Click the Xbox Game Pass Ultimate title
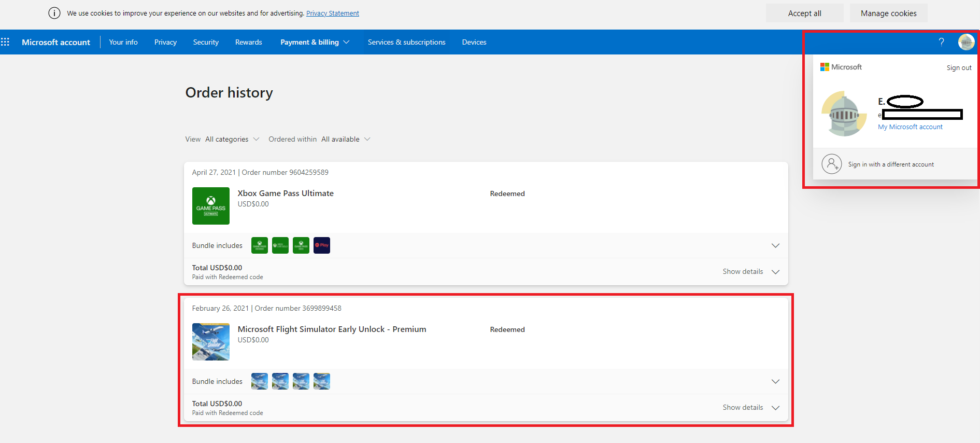This screenshot has width=980, height=443. coord(286,193)
